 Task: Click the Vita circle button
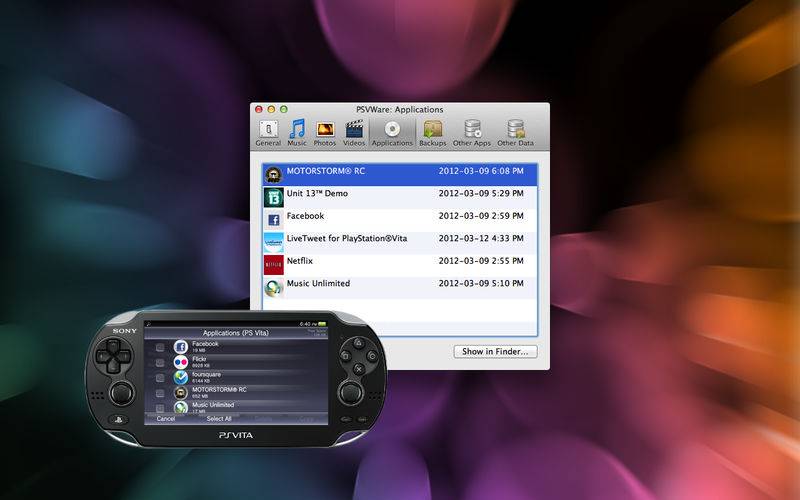(x=372, y=356)
